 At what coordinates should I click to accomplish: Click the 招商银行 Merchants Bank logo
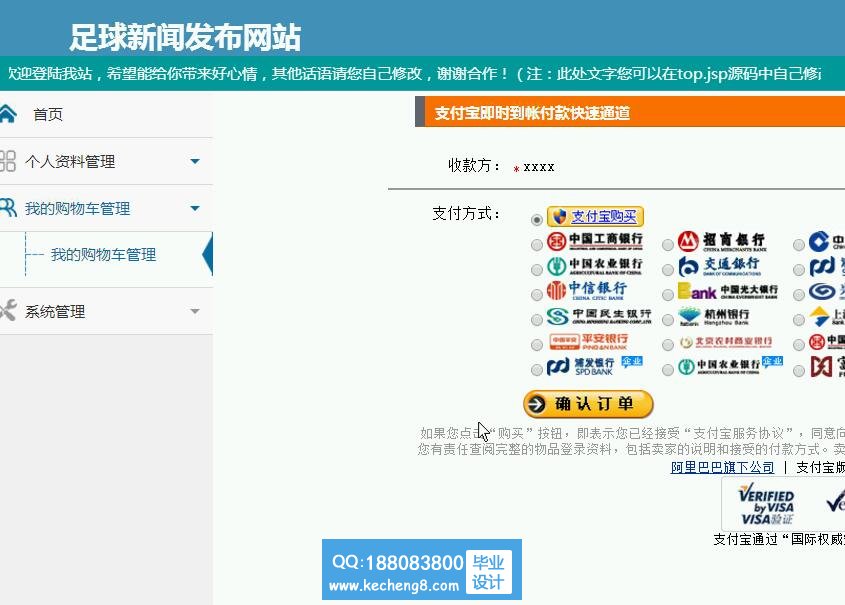pyautogui.click(x=722, y=241)
